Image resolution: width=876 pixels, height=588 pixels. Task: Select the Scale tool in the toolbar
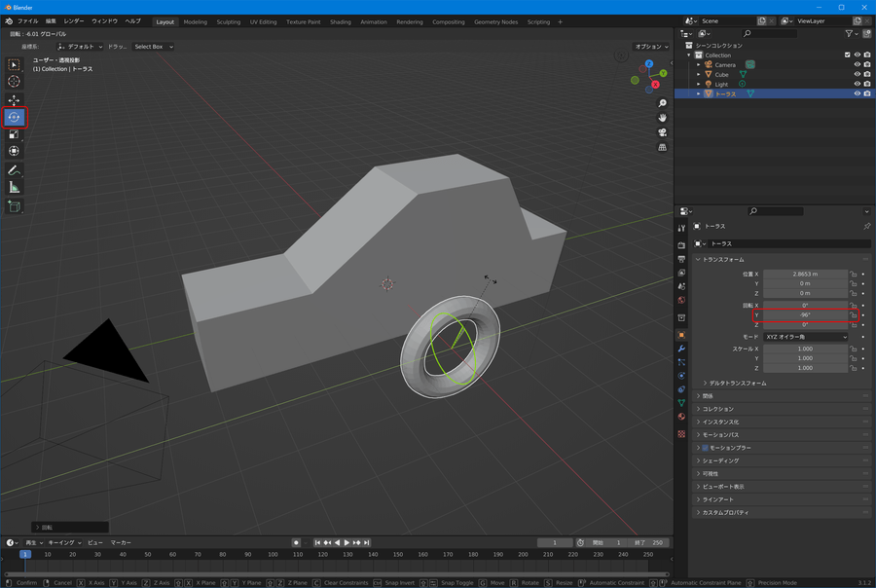click(x=14, y=134)
